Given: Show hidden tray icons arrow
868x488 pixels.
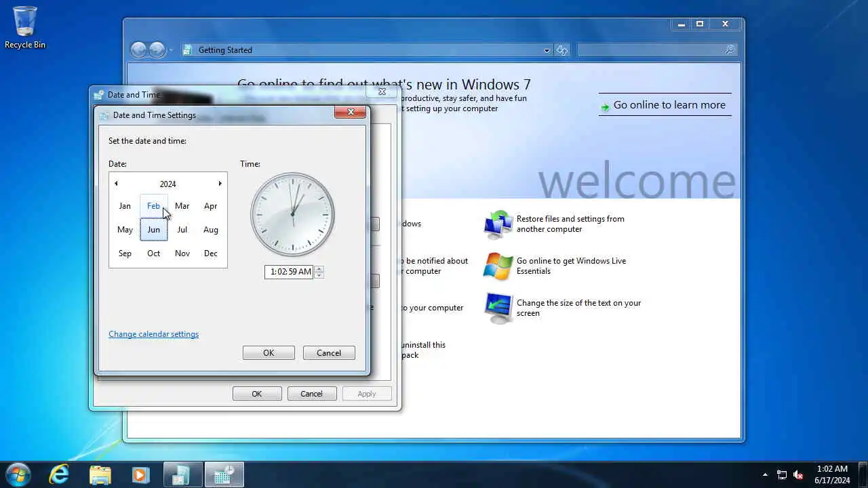Looking at the screenshot, I should 765,474.
